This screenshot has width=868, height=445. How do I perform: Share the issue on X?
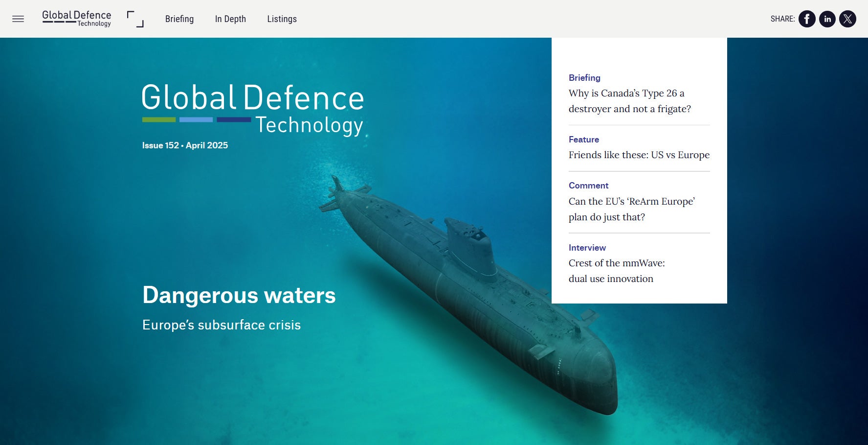pos(847,19)
